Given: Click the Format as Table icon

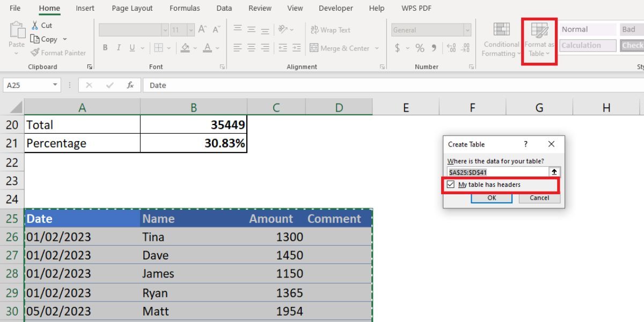Looking at the screenshot, I should point(539,31).
